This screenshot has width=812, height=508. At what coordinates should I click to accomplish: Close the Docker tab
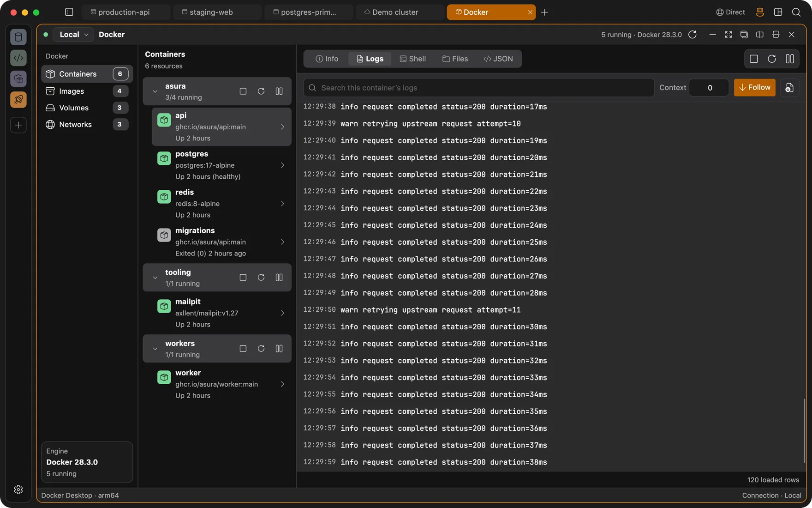tap(530, 12)
